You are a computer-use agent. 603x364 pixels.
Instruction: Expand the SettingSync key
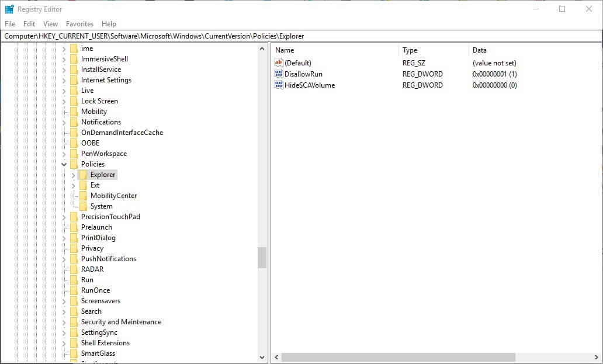point(64,332)
